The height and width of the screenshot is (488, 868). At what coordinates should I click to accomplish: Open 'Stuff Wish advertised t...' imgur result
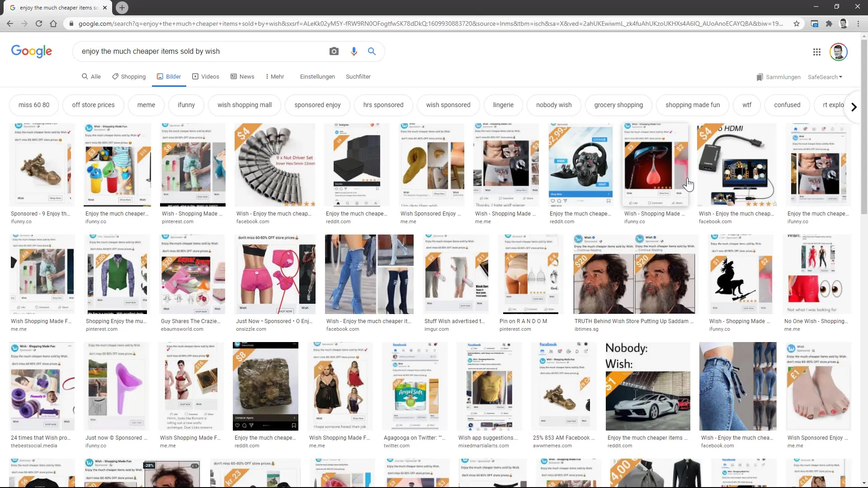click(x=455, y=321)
